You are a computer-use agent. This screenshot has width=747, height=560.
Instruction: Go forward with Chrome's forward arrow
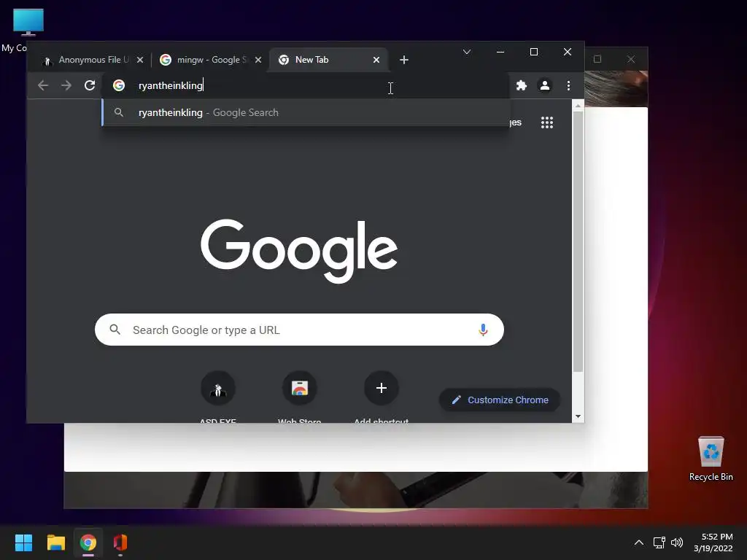(x=66, y=85)
